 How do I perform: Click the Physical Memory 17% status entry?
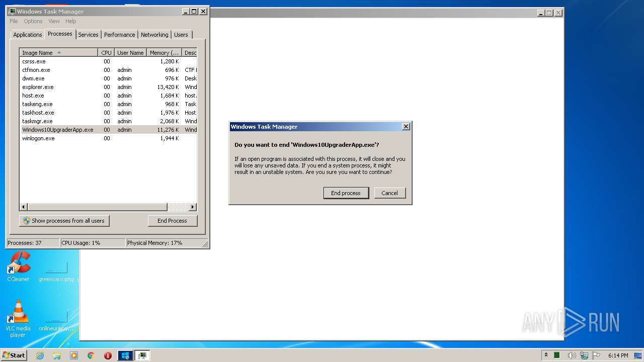pos(164,243)
